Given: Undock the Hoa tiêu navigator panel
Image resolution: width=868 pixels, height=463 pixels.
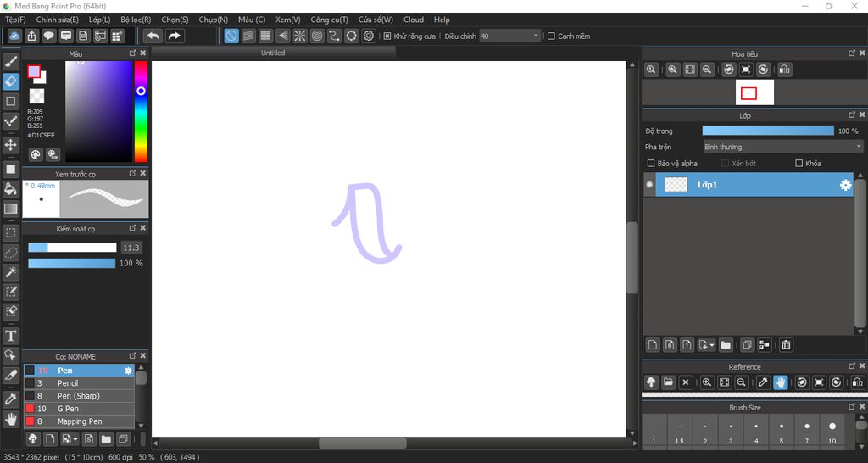Looking at the screenshot, I should (x=851, y=53).
